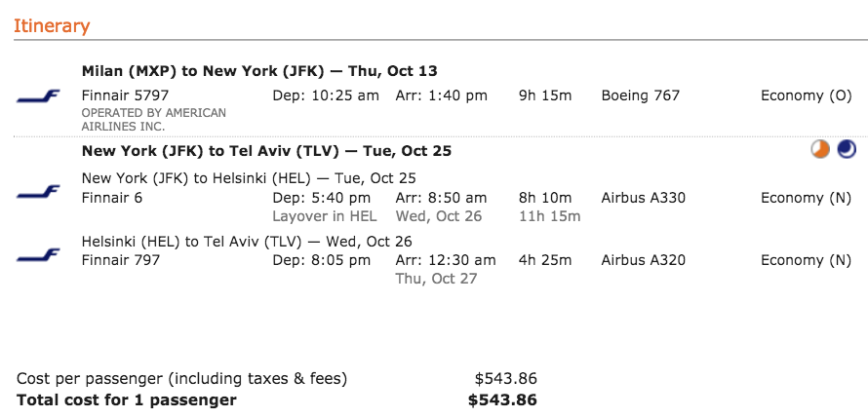Click the New York to Tel Aviv header
This screenshot has width=868, height=418.
tap(266, 151)
